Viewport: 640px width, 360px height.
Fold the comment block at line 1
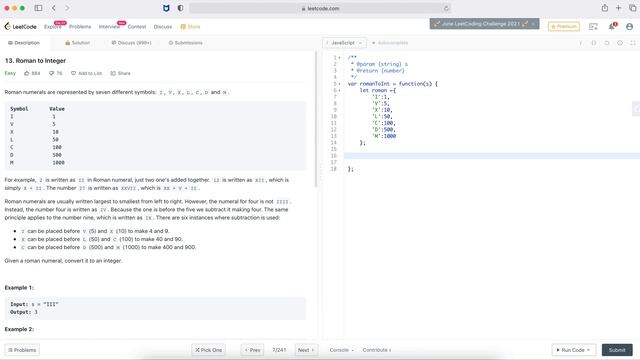point(339,58)
